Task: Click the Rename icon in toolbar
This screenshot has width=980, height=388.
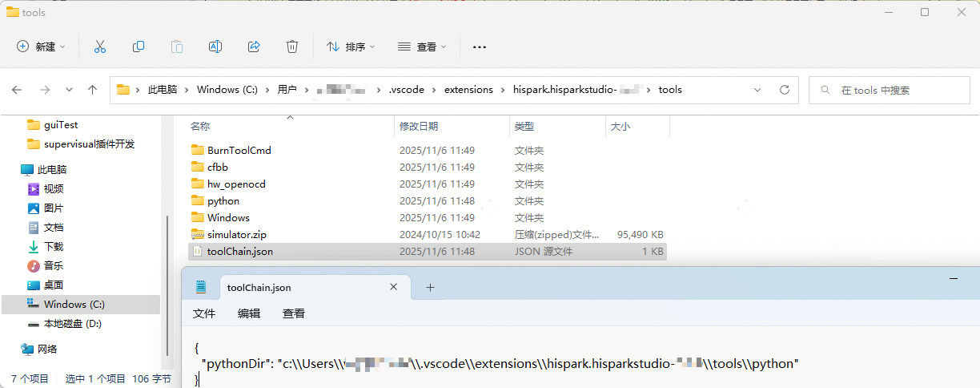Action: tap(215, 46)
